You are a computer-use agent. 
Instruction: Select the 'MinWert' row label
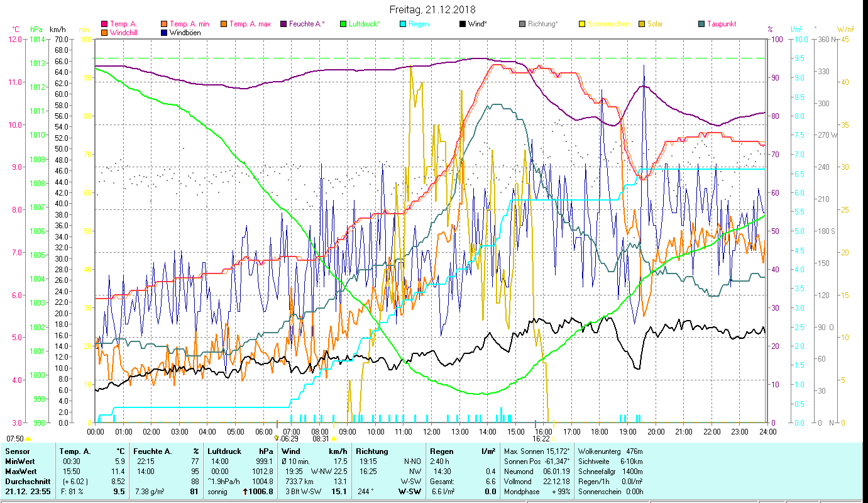[20, 462]
